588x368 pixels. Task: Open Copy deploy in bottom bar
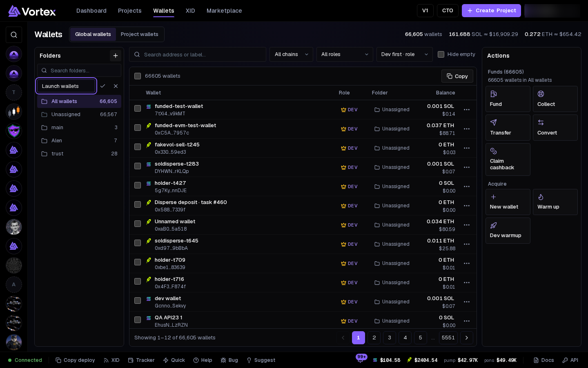(75, 360)
